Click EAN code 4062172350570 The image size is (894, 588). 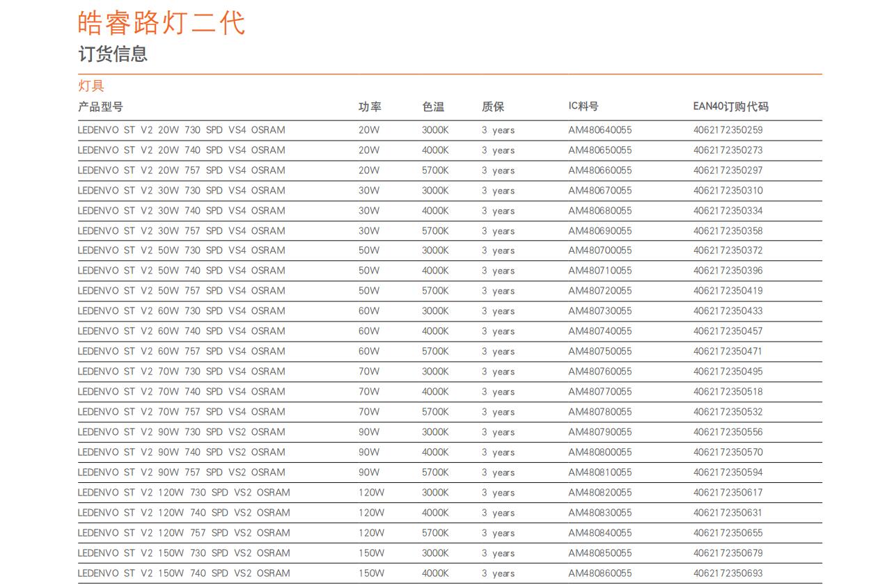point(728,452)
